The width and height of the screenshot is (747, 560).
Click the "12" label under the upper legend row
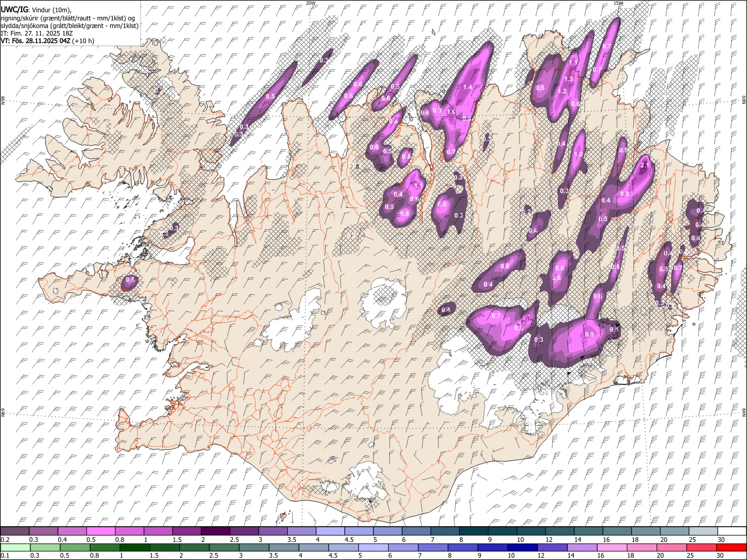(x=549, y=540)
